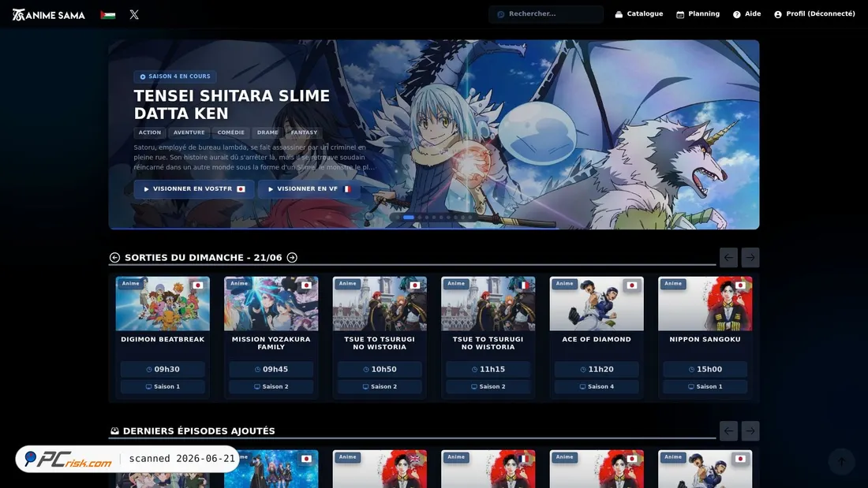868x488 pixels.
Task: Slide Derniers épisodes carousel left
Action: click(728, 431)
